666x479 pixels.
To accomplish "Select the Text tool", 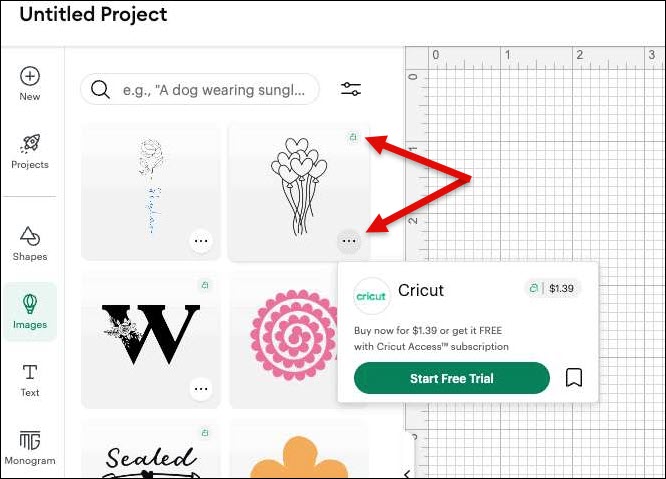I will pos(30,372).
